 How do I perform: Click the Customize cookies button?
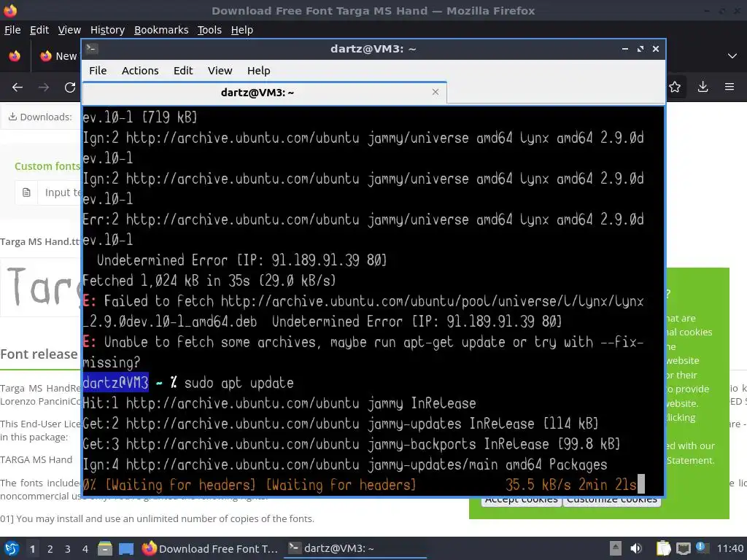click(x=612, y=499)
